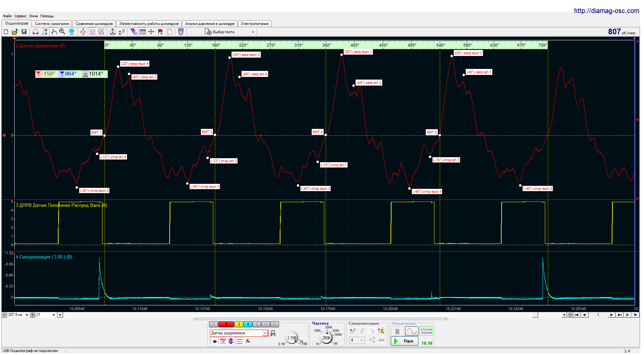Toggle channel 6 button

pyautogui.click(x=266, y=324)
